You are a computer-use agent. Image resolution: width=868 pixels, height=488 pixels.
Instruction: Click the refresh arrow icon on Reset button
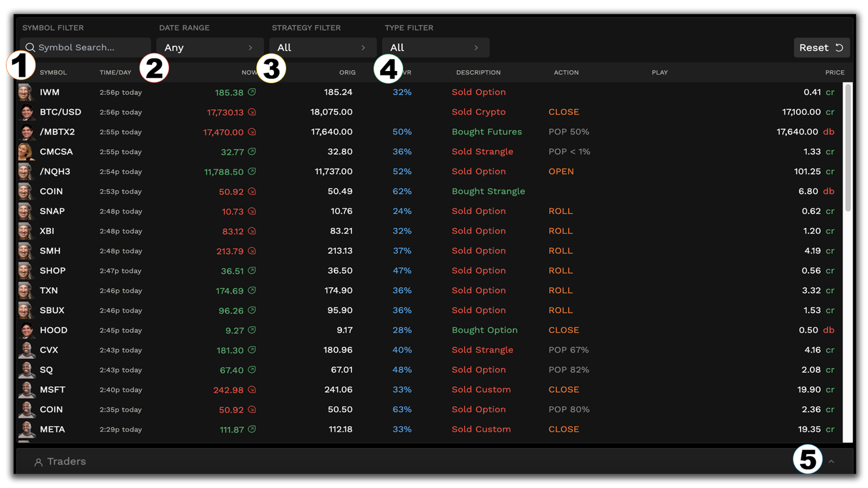pyautogui.click(x=838, y=47)
